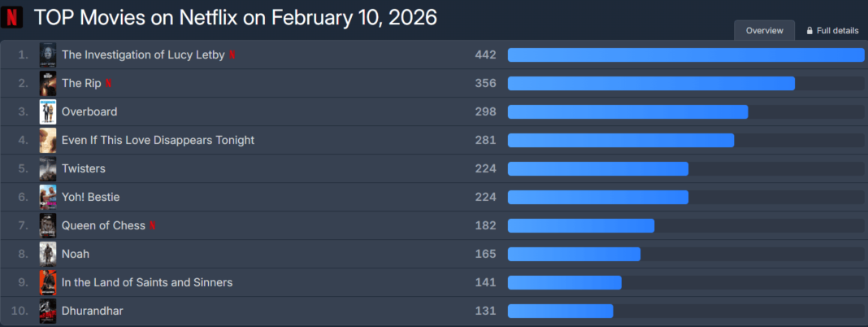Click the Yoh! Bestie poster thumbnail
This screenshot has height=327, width=868.
pyautogui.click(x=48, y=198)
